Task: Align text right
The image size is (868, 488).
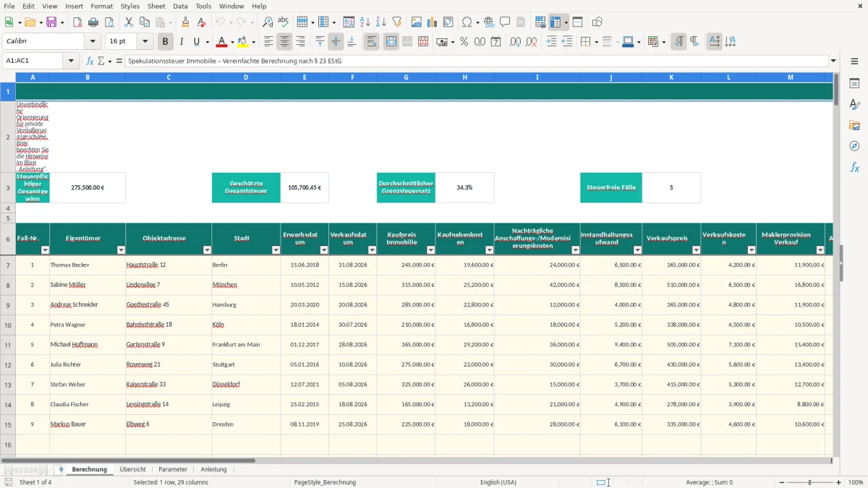Action: tap(300, 42)
